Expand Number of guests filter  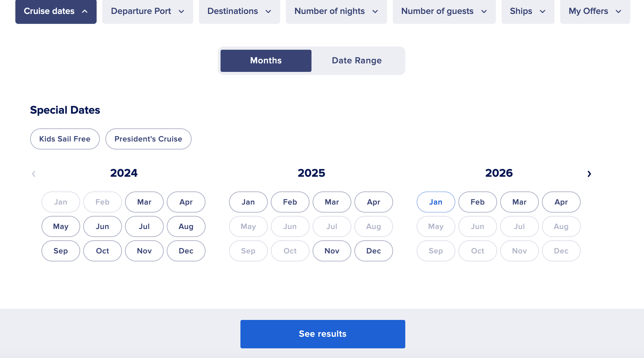pos(444,11)
